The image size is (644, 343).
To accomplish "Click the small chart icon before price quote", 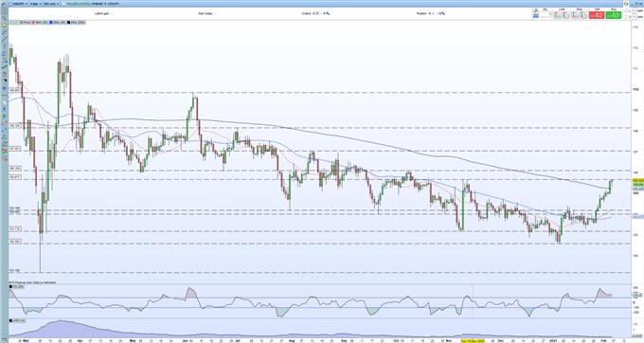I will (63, 4).
